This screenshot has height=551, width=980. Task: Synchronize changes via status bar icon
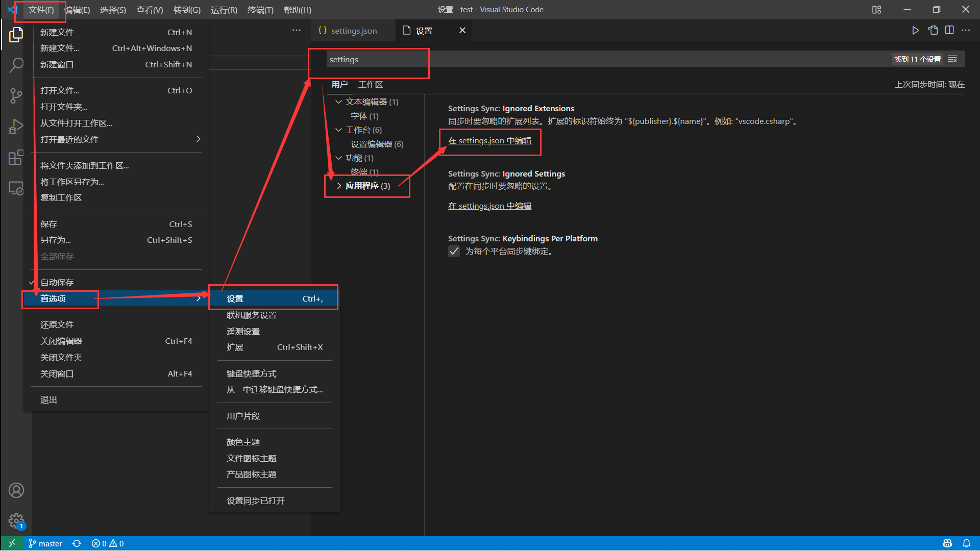(x=77, y=543)
